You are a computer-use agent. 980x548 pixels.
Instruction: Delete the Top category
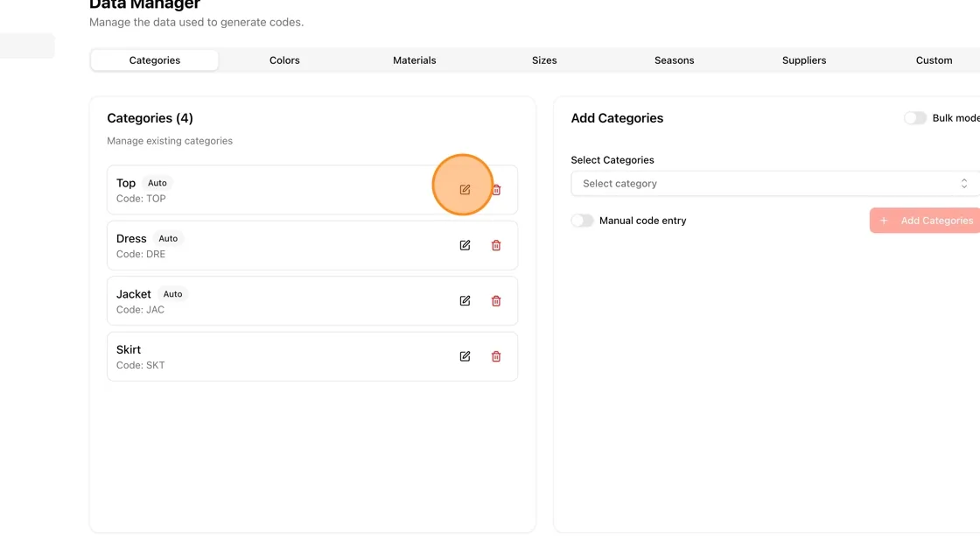pyautogui.click(x=496, y=190)
